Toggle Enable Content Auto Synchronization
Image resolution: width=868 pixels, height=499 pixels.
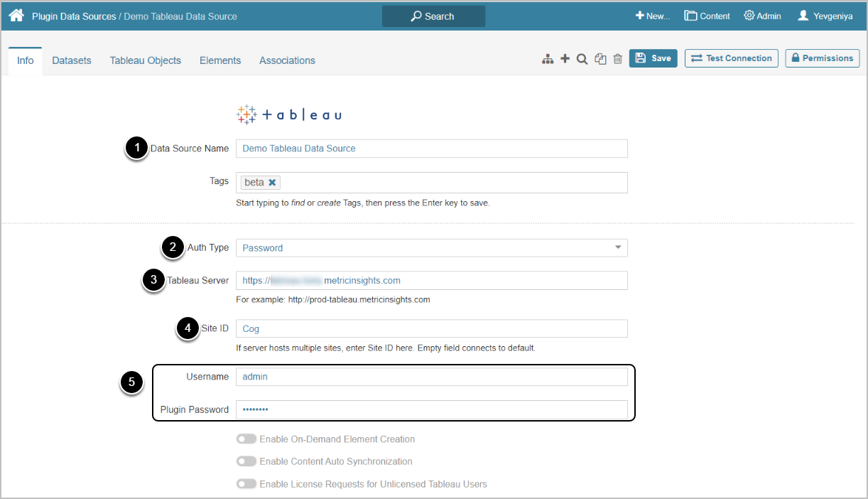(246, 461)
